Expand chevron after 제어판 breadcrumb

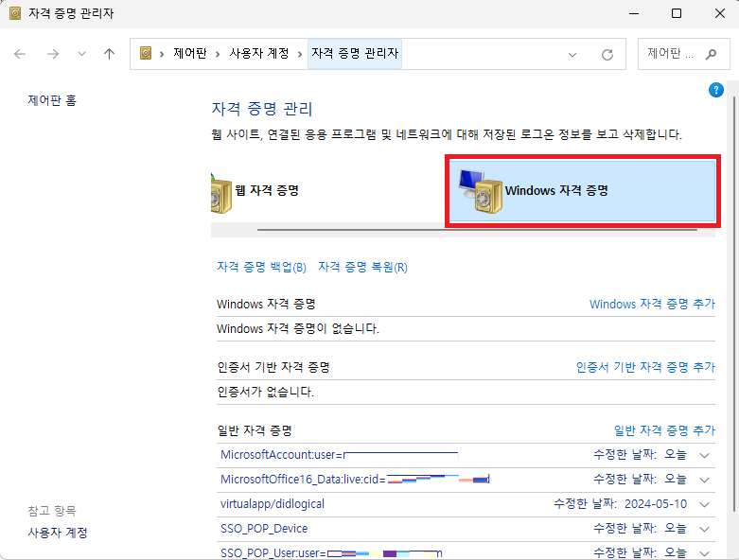click(218, 54)
